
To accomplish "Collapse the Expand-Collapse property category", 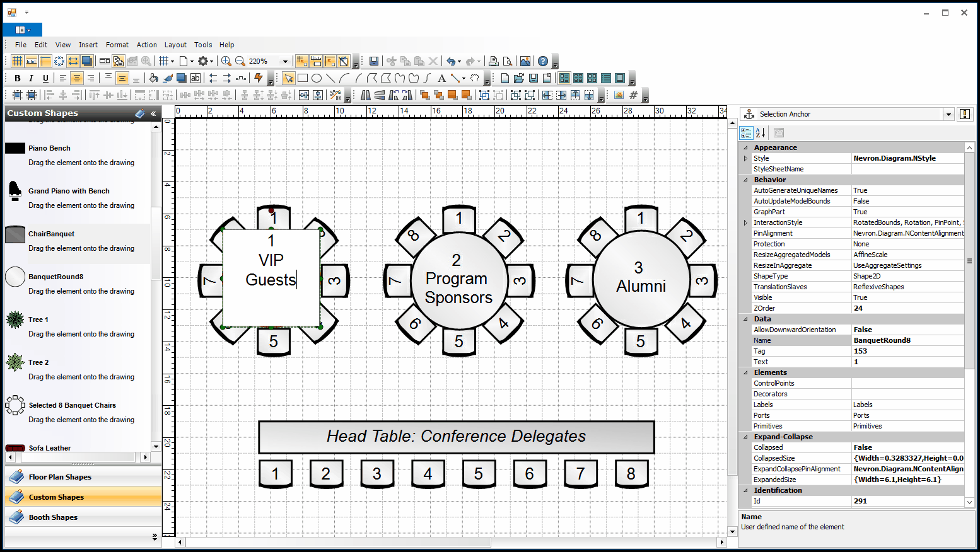I will click(x=745, y=437).
